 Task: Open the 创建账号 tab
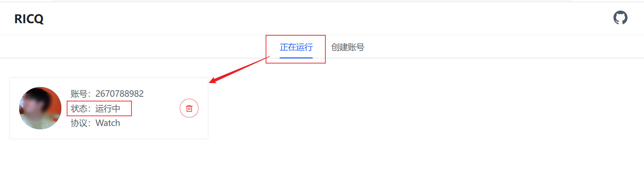point(347,47)
